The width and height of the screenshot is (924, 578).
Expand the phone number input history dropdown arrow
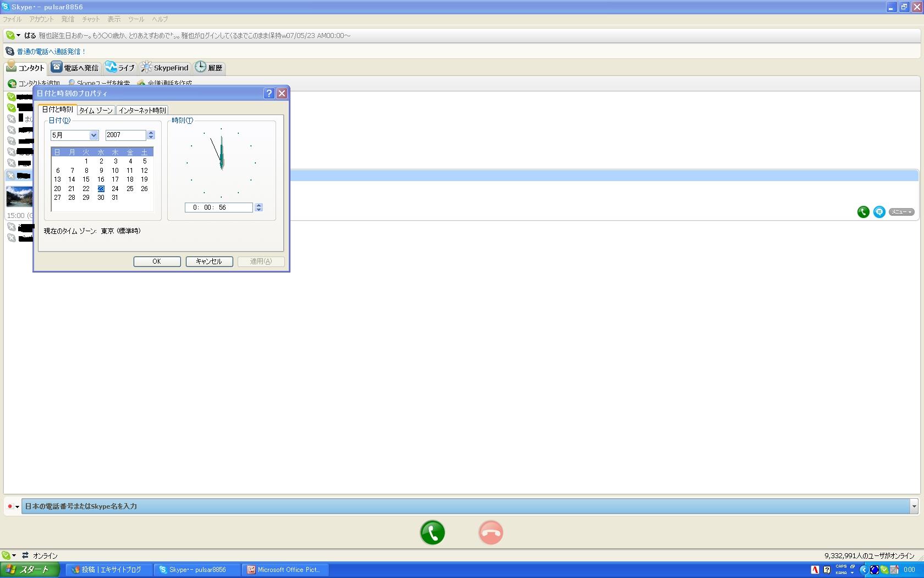pyautogui.click(x=914, y=506)
